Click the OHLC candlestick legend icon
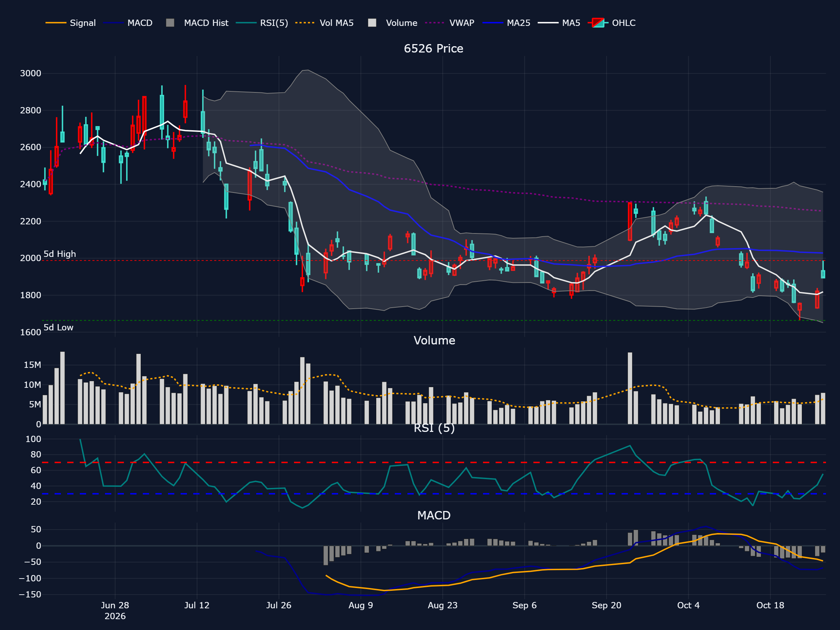 (x=598, y=23)
